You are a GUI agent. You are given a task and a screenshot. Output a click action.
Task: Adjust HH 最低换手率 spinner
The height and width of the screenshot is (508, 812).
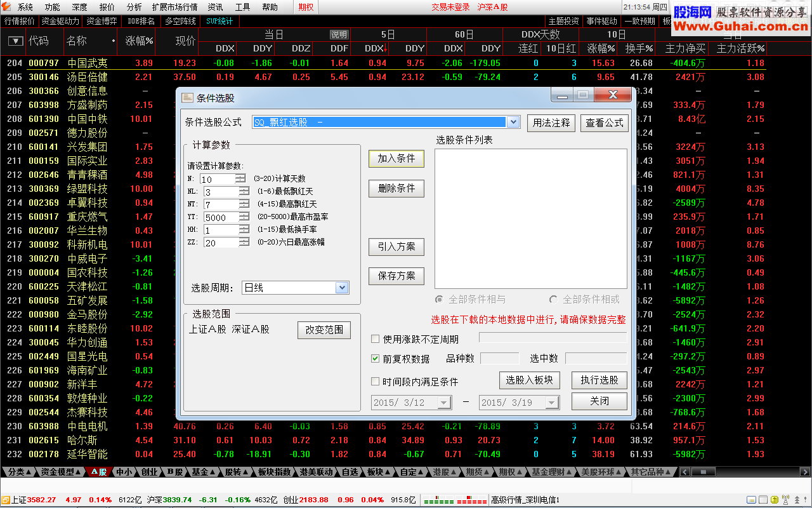point(244,230)
